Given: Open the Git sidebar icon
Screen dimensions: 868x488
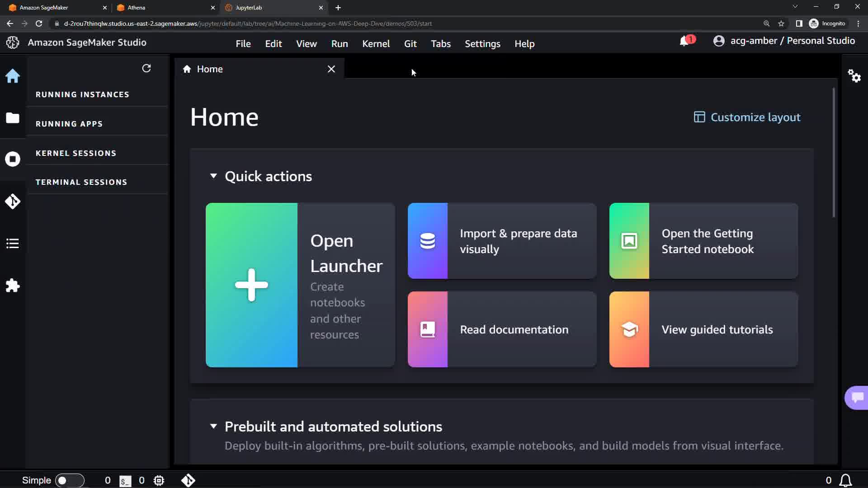Looking at the screenshot, I should 13,201.
